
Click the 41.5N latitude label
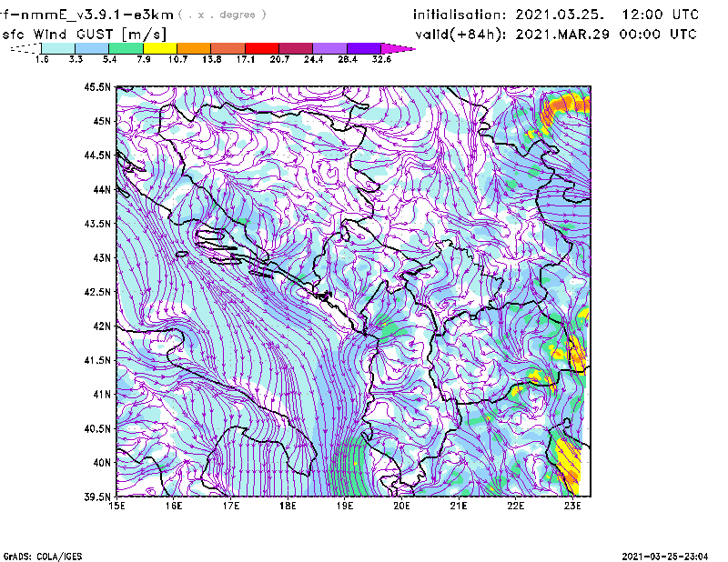tap(97, 360)
